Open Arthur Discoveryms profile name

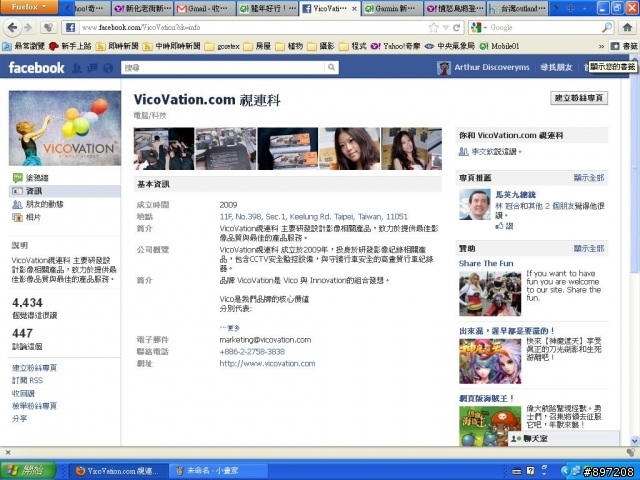click(492, 67)
